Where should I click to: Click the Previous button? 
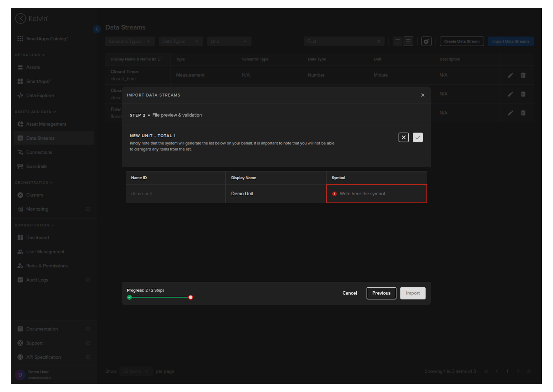tap(381, 293)
